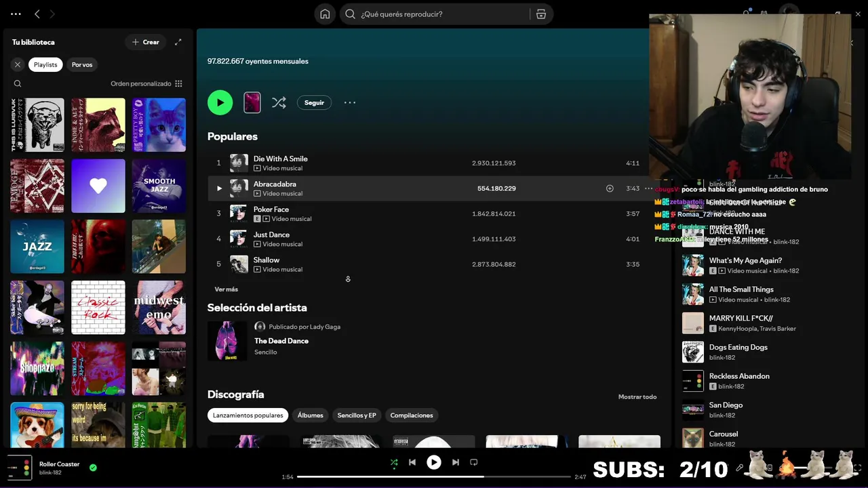868x488 pixels.
Task: Open the Tu biblioteca header
Action: coord(33,42)
